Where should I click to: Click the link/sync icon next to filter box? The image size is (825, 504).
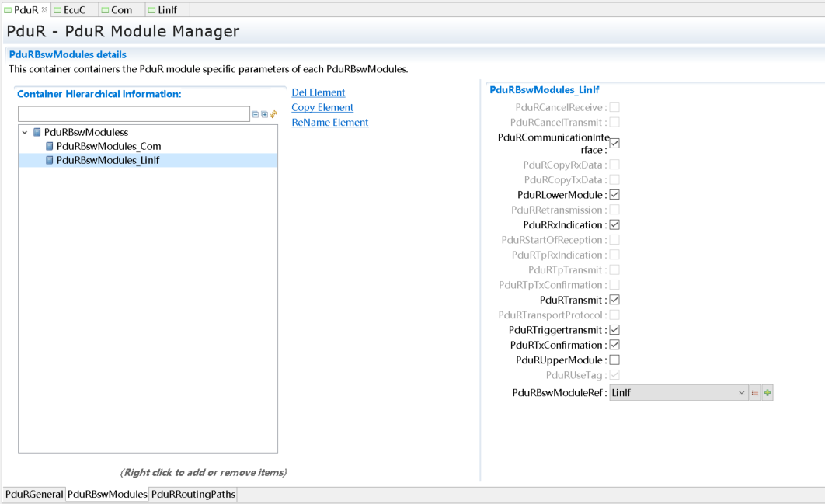click(273, 114)
